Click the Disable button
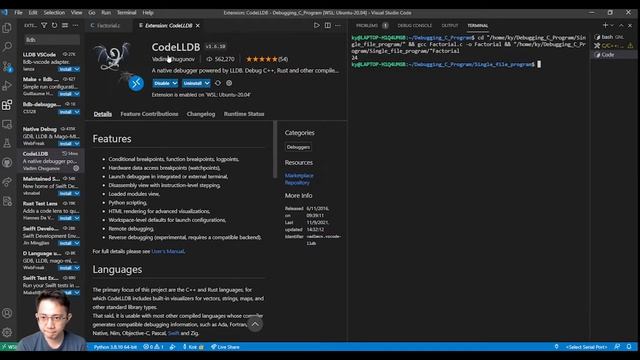 tap(162, 83)
